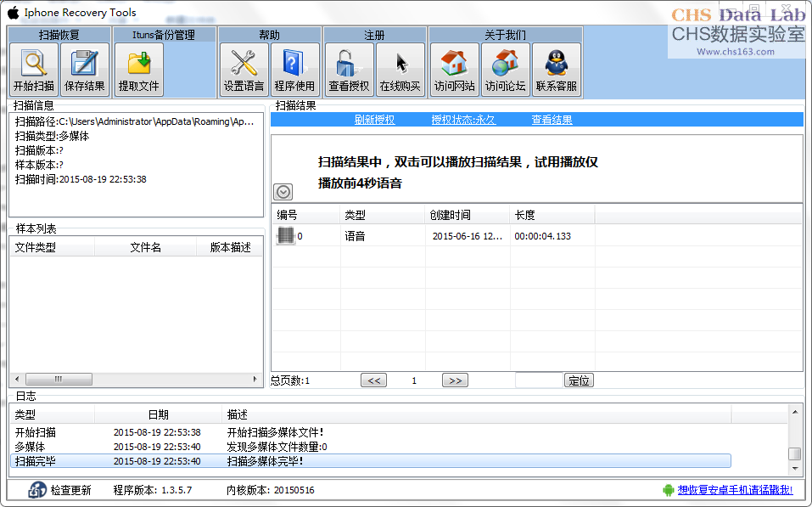Select the 注册 ribbon group

point(374,35)
